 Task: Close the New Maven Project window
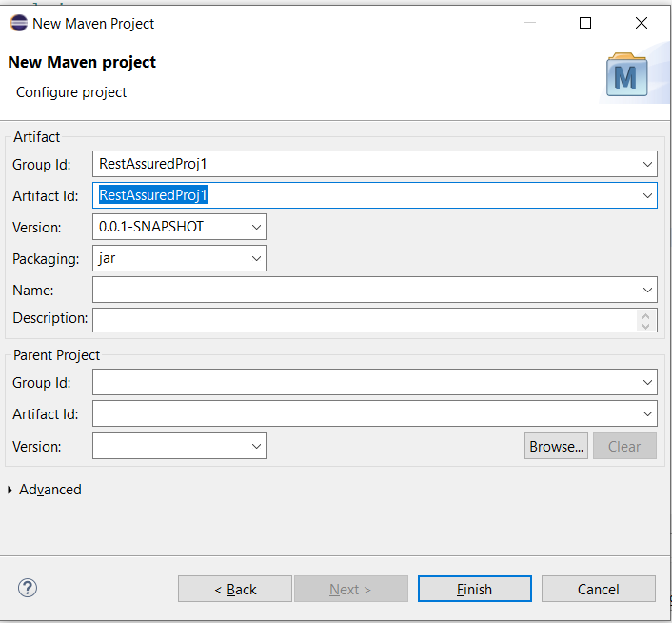[642, 23]
